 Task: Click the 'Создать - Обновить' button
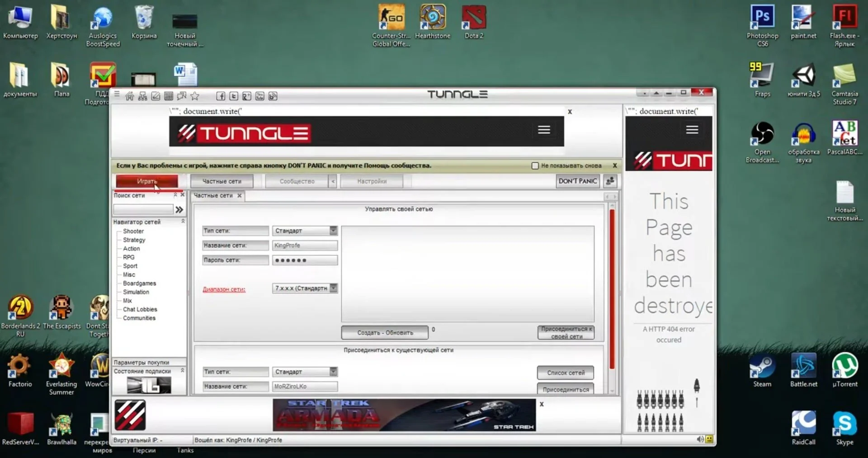coord(385,333)
